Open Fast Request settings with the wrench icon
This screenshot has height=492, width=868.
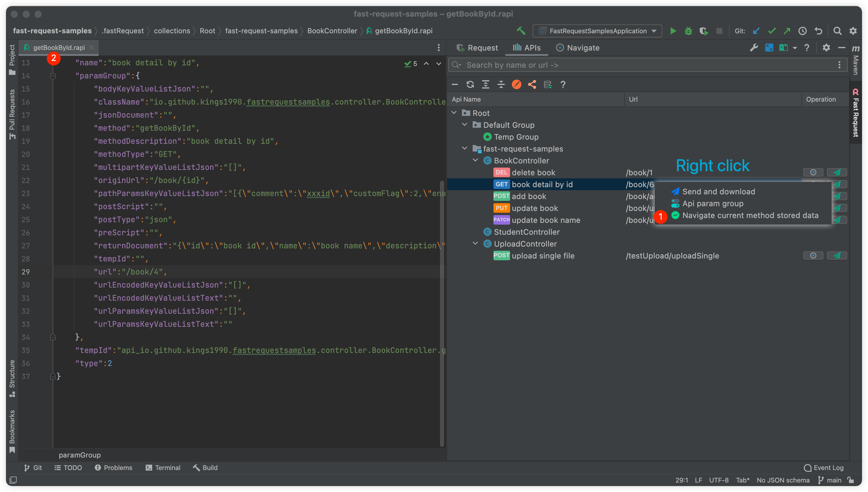pyautogui.click(x=754, y=48)
